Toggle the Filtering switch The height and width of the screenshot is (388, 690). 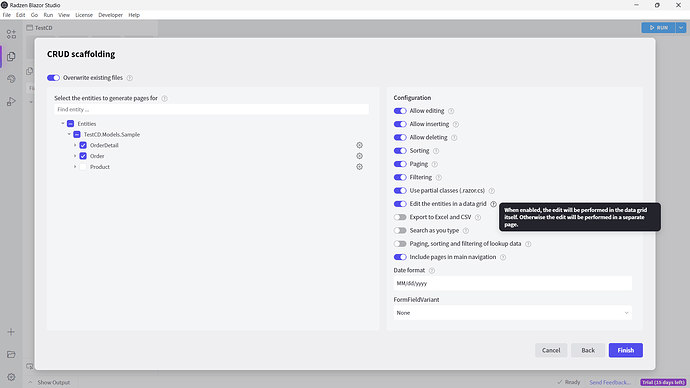tap(400, 177)
